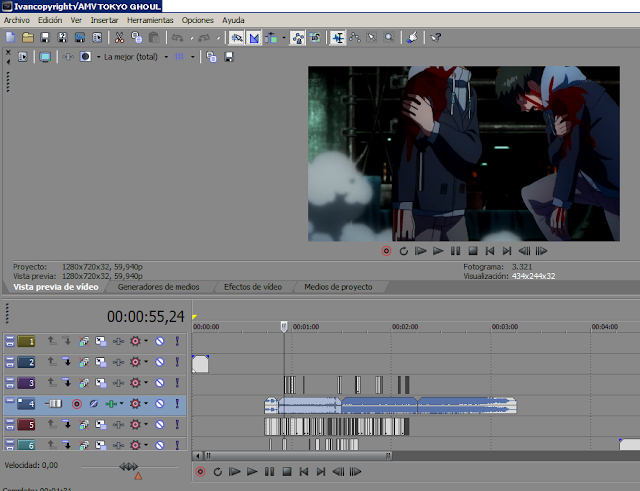Toggle auto ripple in the toolbar
The width and height of the screenshot is (640, 491).
[x=271, y=38]
